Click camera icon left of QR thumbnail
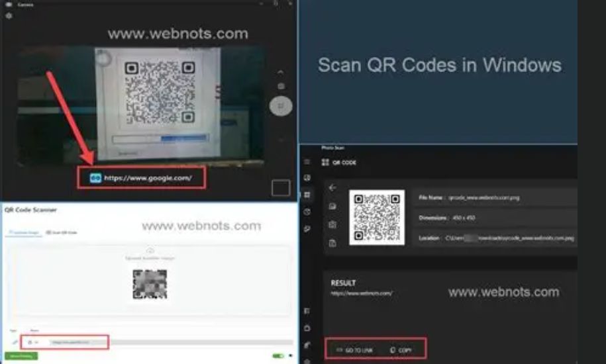The width and height of the screenshot is (606, 364). point(332,224)
